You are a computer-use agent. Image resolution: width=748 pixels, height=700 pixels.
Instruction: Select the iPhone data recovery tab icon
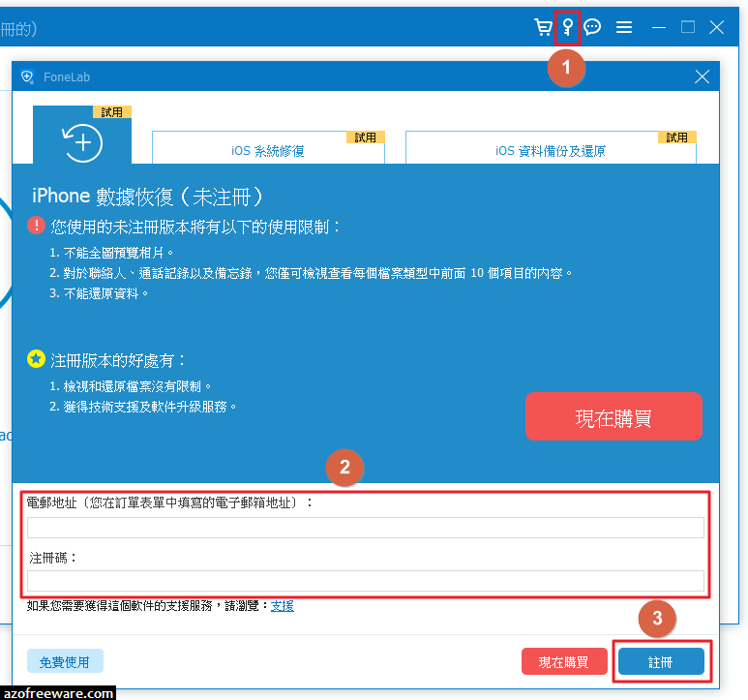coord(82,135)
